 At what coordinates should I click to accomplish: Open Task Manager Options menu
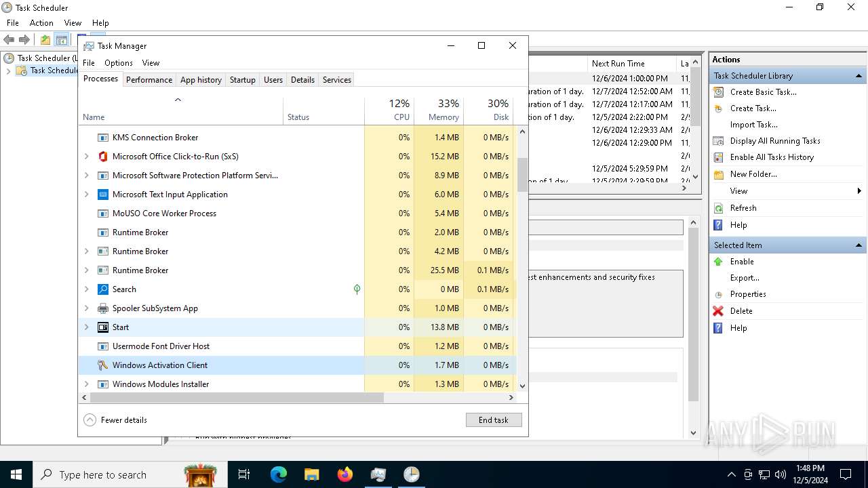119,63
